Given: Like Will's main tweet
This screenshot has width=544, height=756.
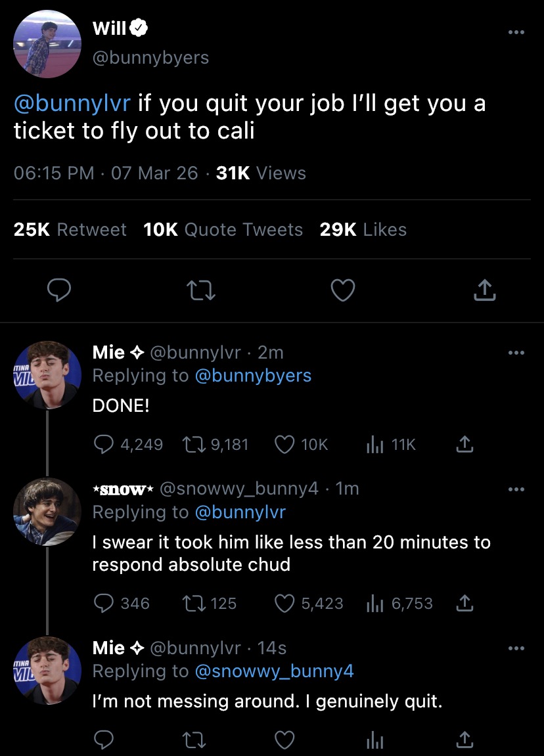Looking at the screenshot, I should click(343, 290).
